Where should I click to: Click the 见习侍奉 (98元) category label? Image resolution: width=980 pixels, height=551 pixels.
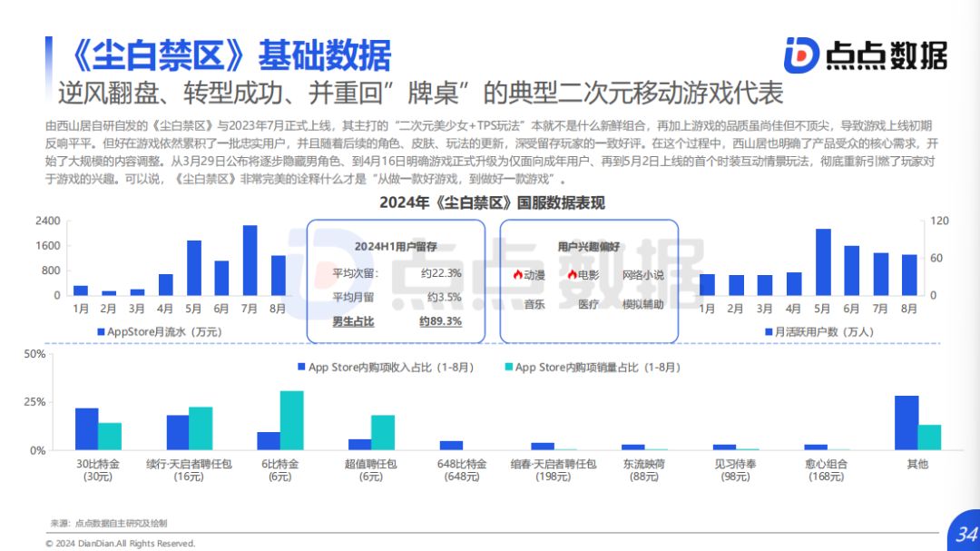point(735,470)
